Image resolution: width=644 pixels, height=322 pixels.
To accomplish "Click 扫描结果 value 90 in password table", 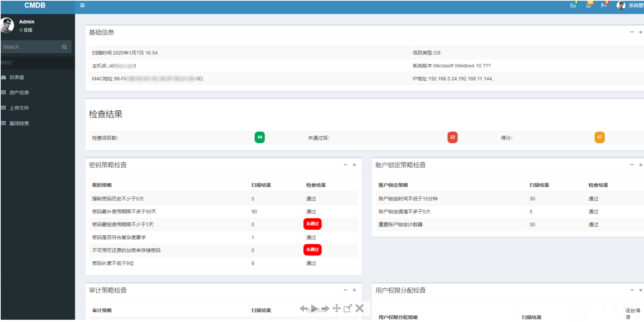I will coord(254,212).
